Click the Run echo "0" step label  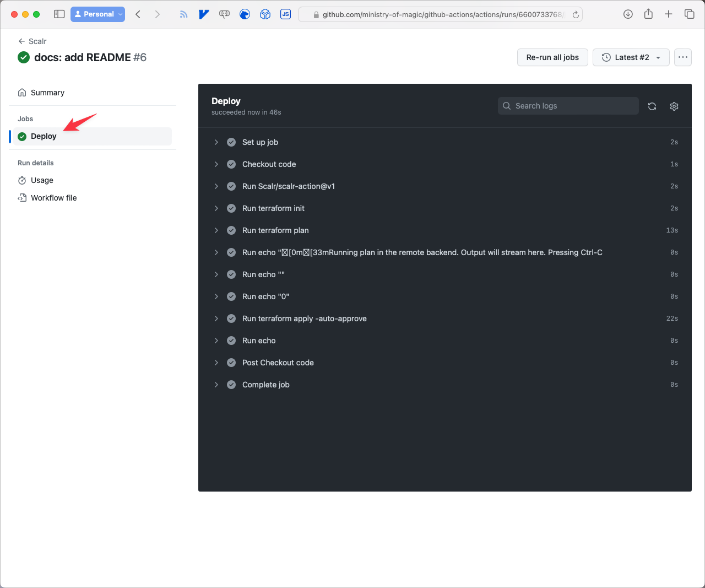[x=266, y=296]
